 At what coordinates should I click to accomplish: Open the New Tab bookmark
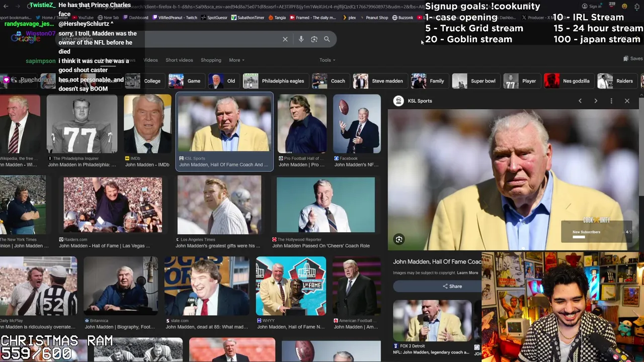[x=108, y=18]
